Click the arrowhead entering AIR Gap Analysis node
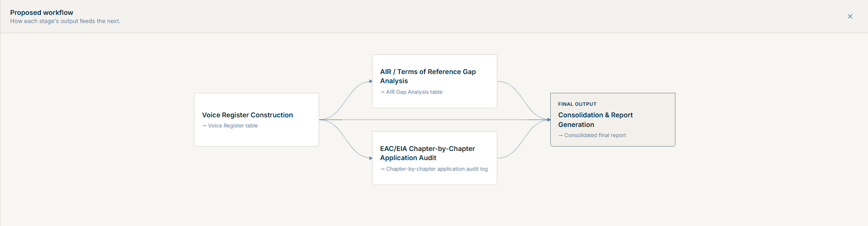868x226 pixels. point(371,81)
